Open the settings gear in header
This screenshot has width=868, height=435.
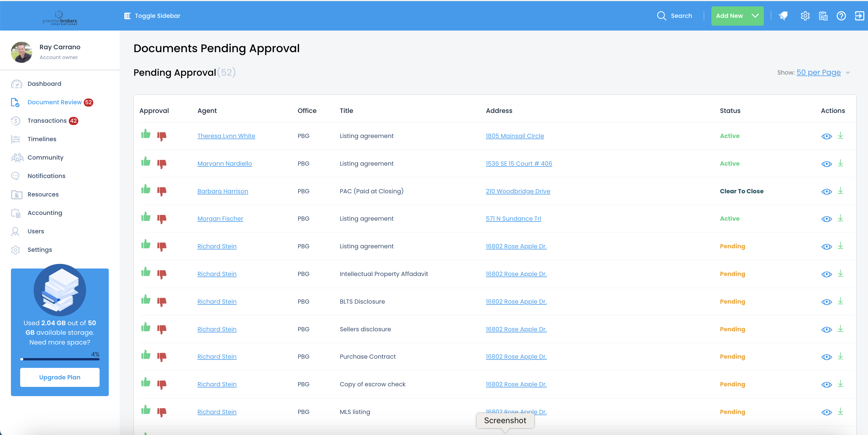tap(805, 16)
